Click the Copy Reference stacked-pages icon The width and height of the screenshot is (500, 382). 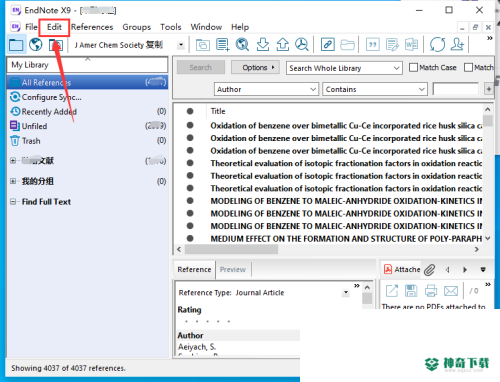pyautogui.click(x=203, y=45)
